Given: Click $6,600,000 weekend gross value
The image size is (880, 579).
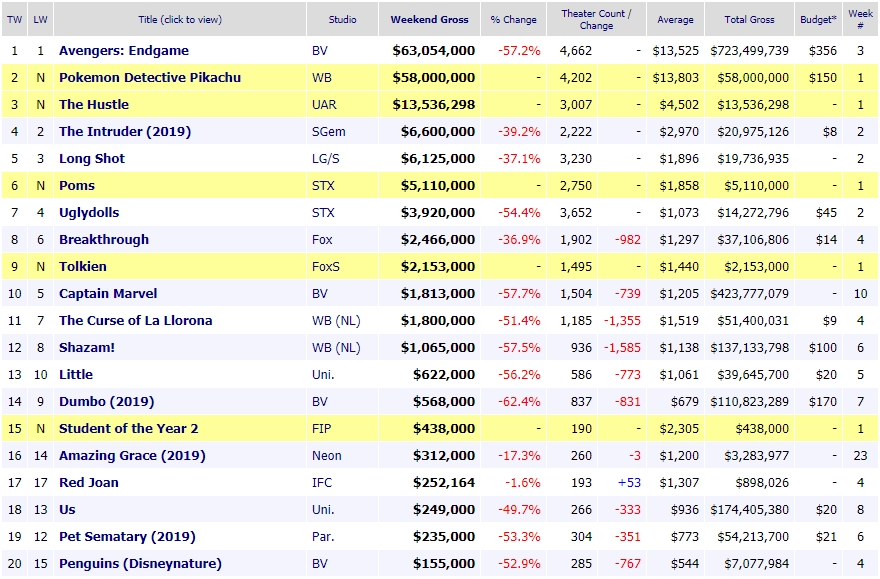Looking at the screenshot, I should (x=438, y=131).
